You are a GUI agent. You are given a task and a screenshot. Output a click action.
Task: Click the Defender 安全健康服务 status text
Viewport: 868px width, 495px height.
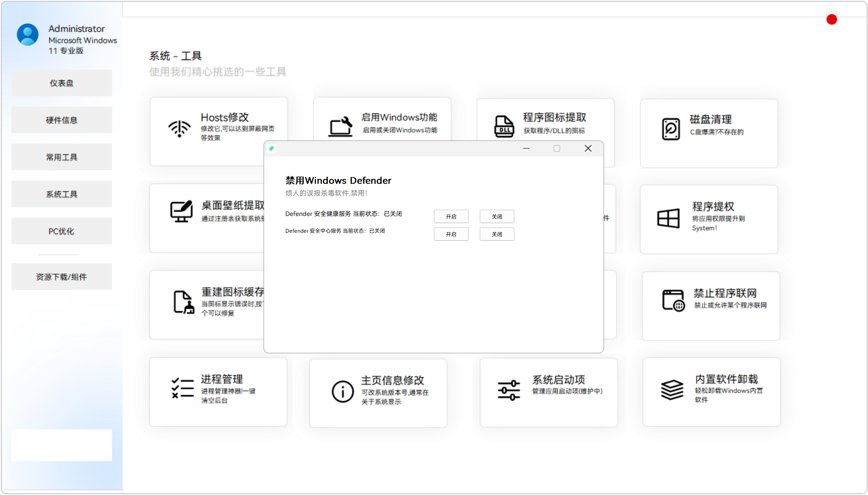[x=344, y=214]
